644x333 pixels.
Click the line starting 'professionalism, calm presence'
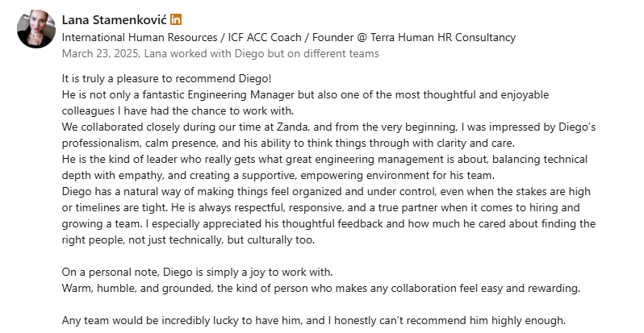[x=288, y=144]
